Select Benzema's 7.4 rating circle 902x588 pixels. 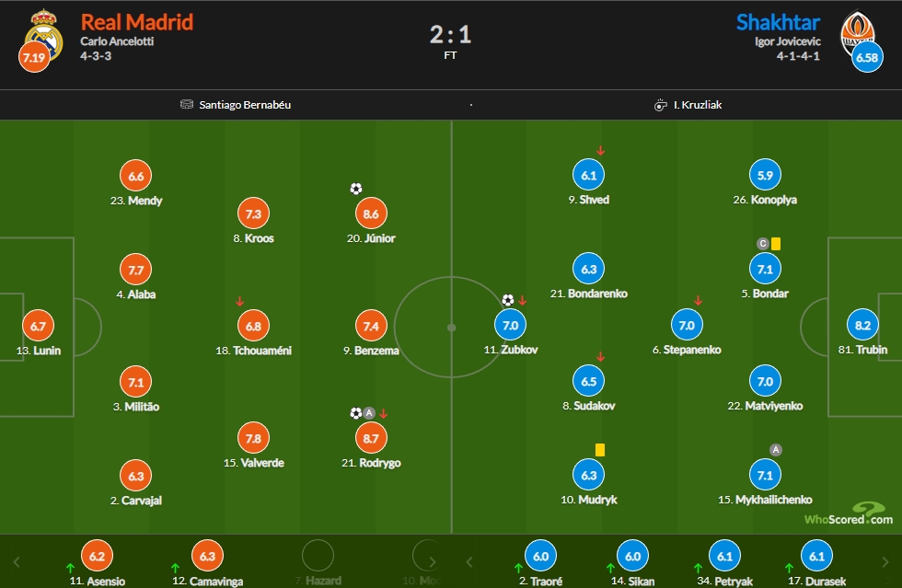(371, 326)
